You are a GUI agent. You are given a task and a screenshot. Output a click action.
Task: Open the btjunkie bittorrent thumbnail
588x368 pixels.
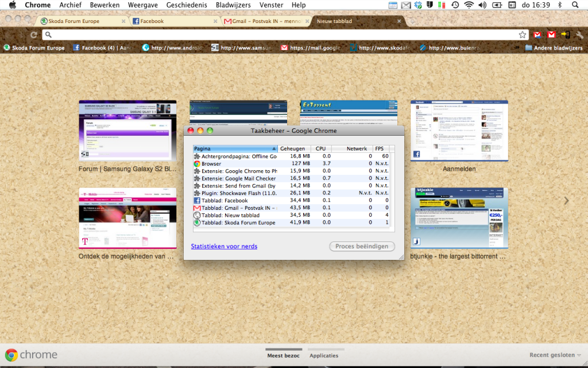(459, 218)
